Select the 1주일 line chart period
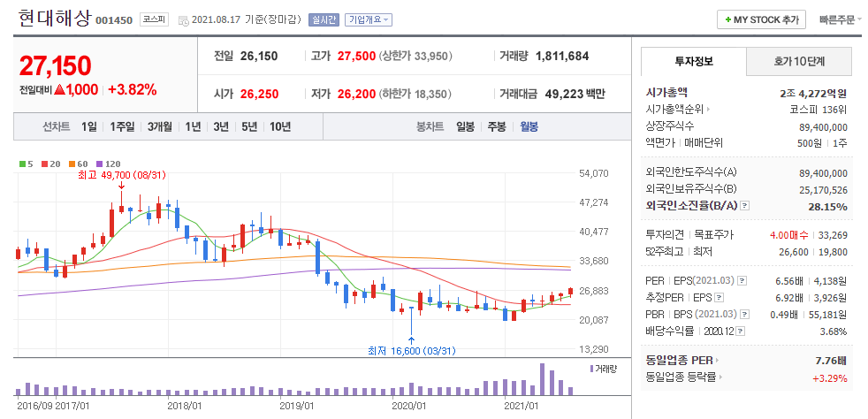 pos(122,126)
